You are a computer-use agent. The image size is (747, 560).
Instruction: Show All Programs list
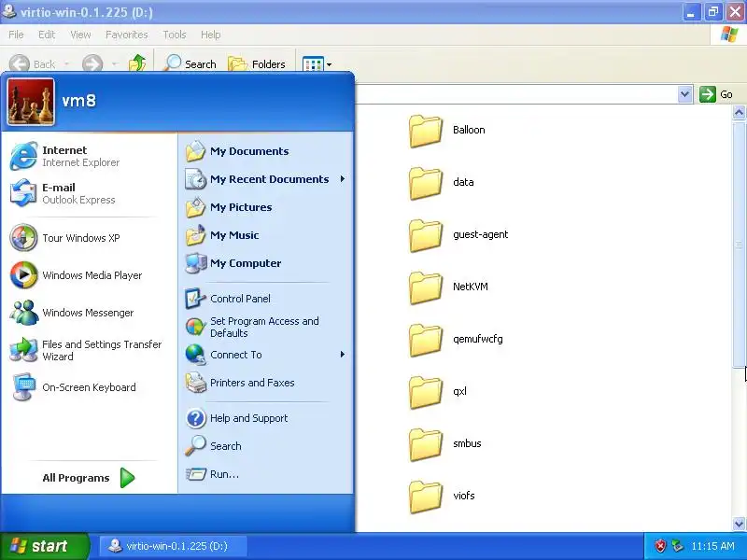(88, 478)
